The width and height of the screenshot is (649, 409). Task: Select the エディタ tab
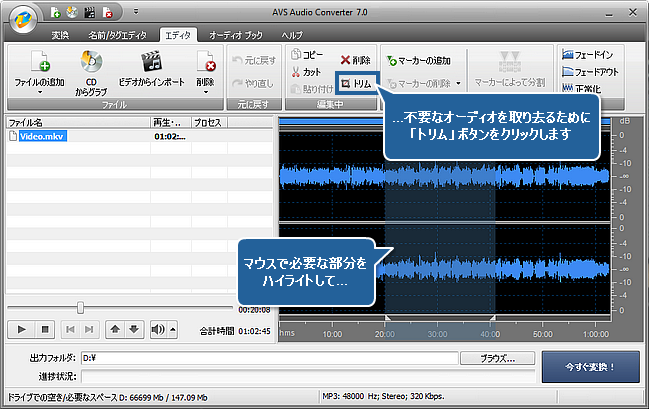pos(178,36)
